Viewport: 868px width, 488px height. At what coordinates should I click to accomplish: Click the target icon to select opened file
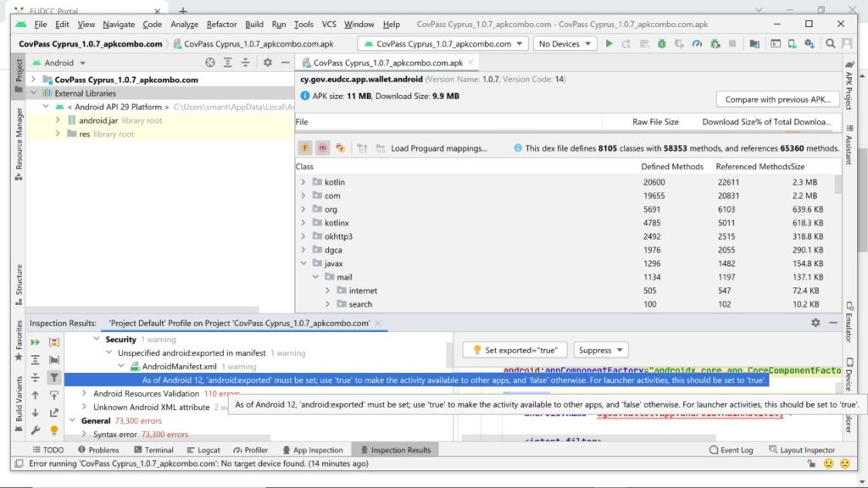point(210,63)
